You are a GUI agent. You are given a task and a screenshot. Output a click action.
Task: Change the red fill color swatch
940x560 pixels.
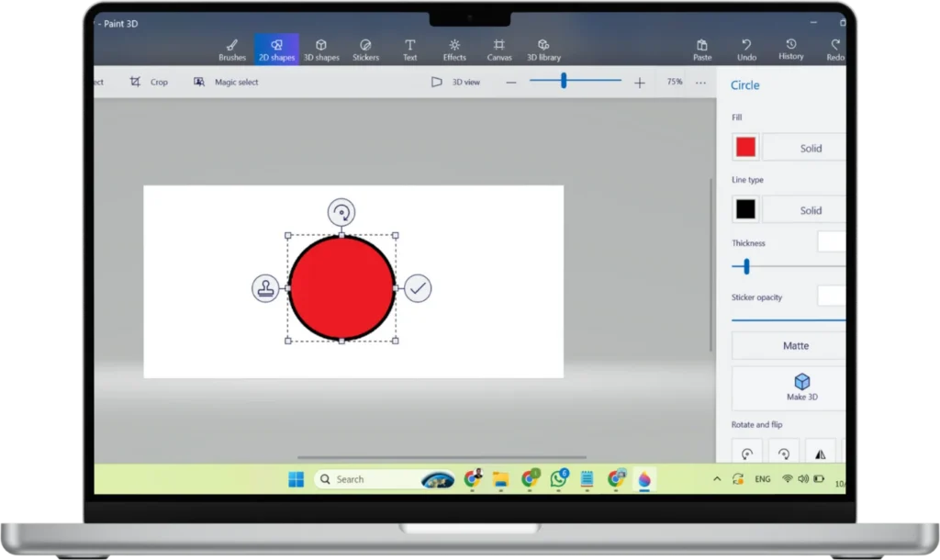pyautogui.click(x=744, y=147)
